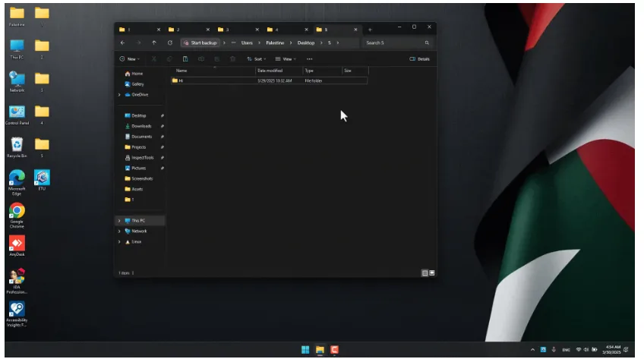Open the Recycle Bin desktop icon
Viewport: 644px width, 359px height.
(17, 148)
